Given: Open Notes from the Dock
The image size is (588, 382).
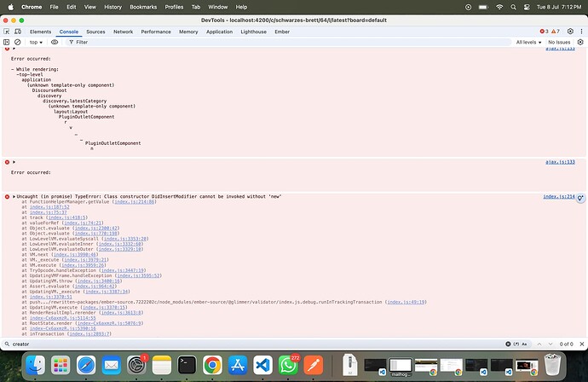Looking at the screenshot, I should pos(162,365).
